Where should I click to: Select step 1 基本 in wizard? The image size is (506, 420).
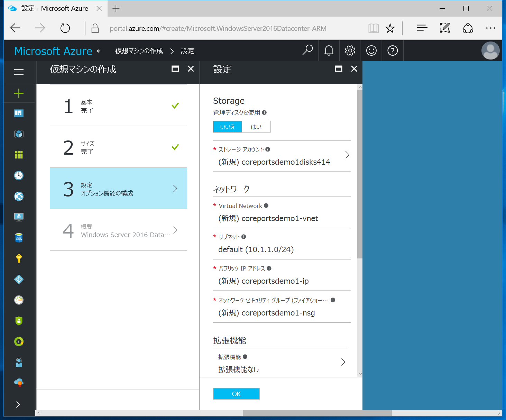tap(118, 106)
